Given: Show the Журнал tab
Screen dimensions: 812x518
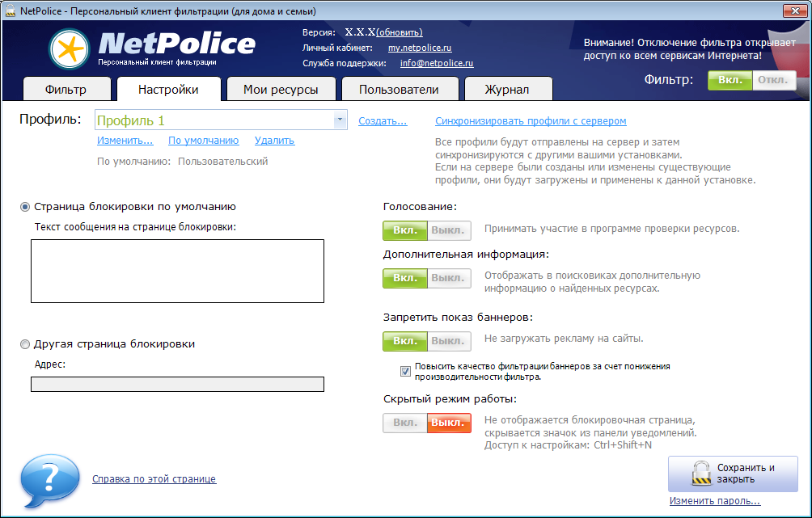Looking at the screenshot, I should pyautogui.click(x=508, y=89).
